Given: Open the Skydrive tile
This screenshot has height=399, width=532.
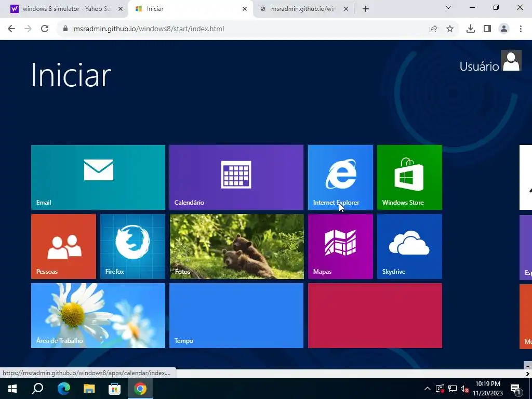Looking at the screenshot, I should click(409, 247).
